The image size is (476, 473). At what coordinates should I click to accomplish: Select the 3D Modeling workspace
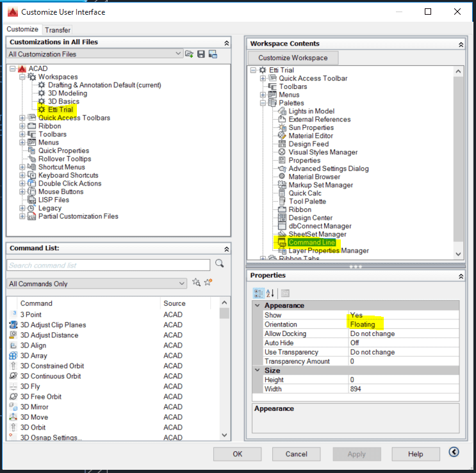[x=67, y=93]
